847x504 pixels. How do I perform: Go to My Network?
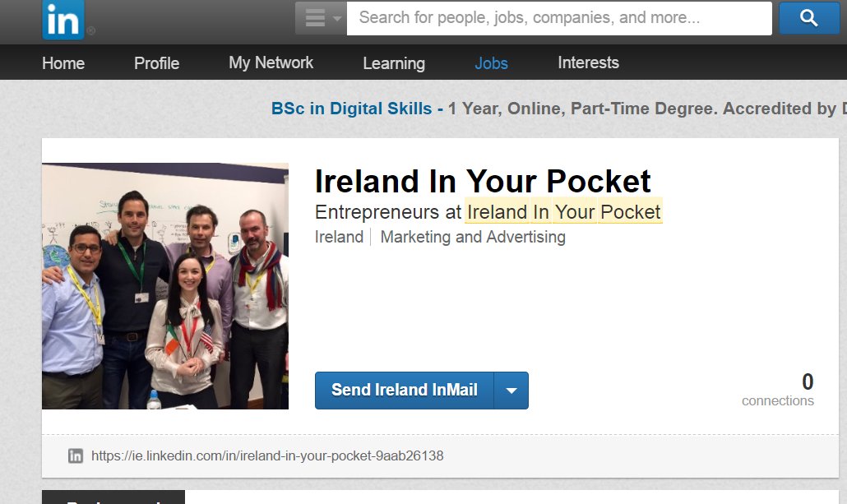tap(271, 62)
